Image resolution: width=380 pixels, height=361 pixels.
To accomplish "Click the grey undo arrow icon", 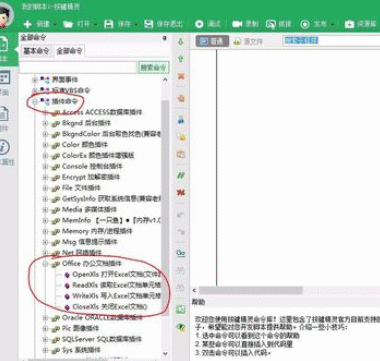I will tap(181, 215).
